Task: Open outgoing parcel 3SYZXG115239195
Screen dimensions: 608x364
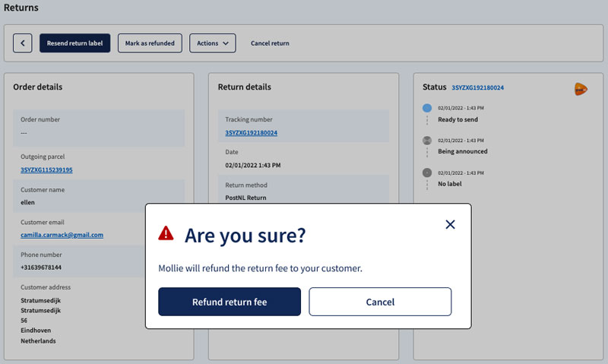Action: (46, 169)
